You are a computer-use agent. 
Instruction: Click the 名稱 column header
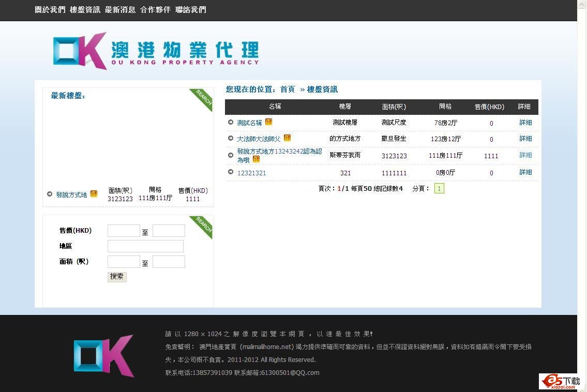[x=275, y=107]
